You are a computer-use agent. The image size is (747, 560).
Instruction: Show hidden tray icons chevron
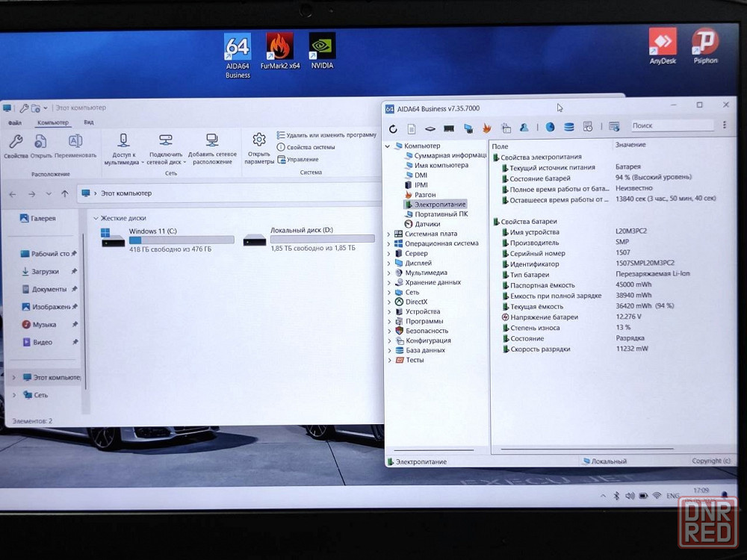click(x=603, y=496)
